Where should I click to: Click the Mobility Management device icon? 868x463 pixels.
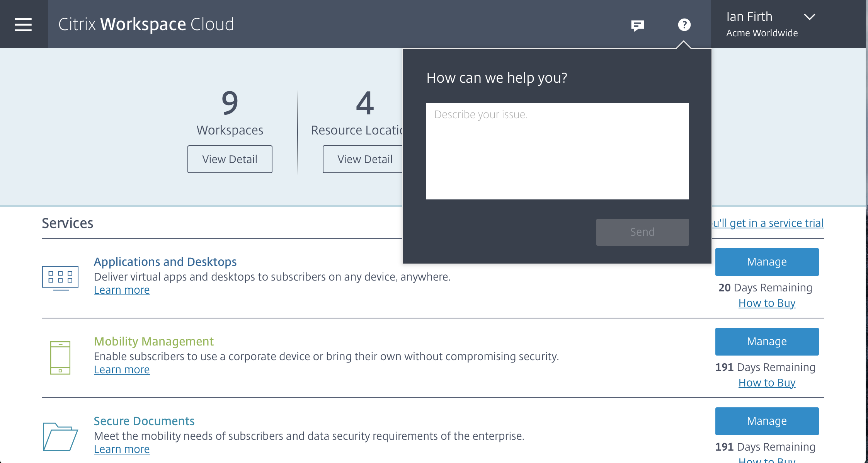pyautogui.click(x=60, y=357)
